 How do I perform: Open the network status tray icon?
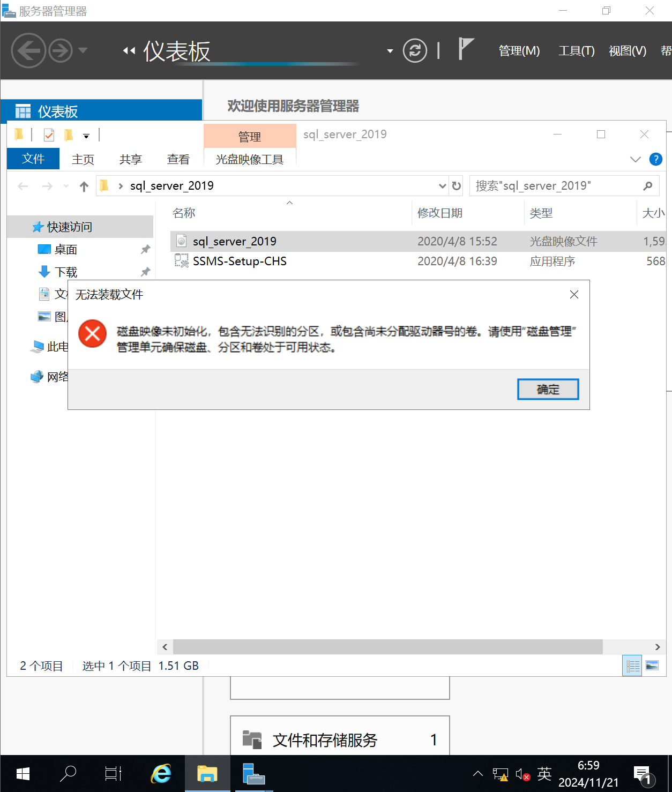500,774
